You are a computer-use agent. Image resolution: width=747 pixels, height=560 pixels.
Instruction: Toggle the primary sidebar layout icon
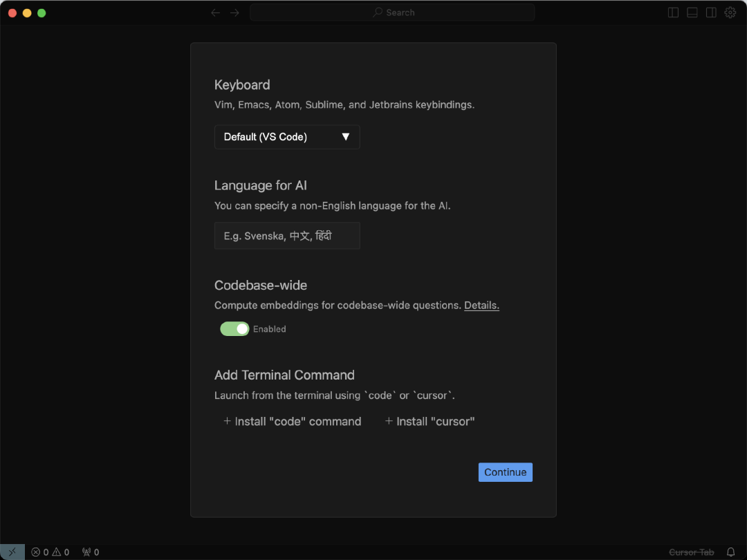point(673,12)
